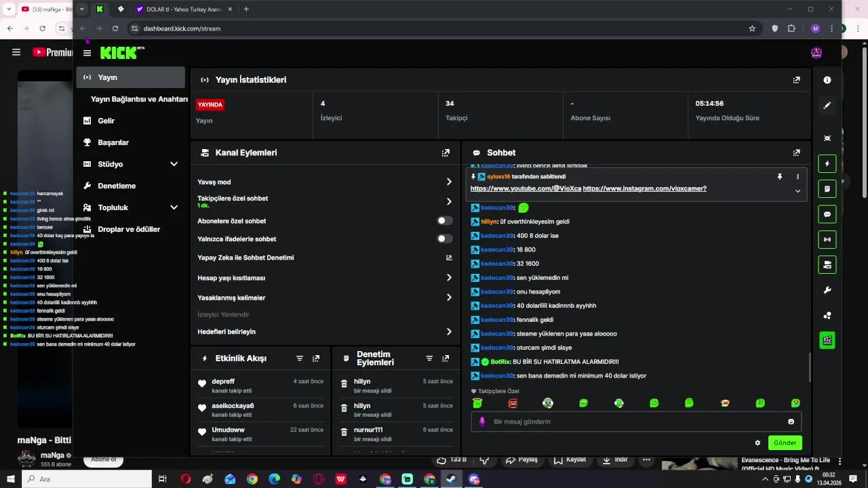
Task: Click the pencil edit icon in right sidebar
Action: (x=827, y=105)
